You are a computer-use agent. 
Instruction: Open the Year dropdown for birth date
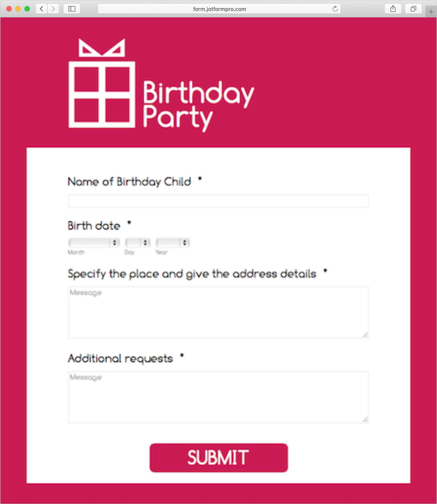(x=173, y=243)
